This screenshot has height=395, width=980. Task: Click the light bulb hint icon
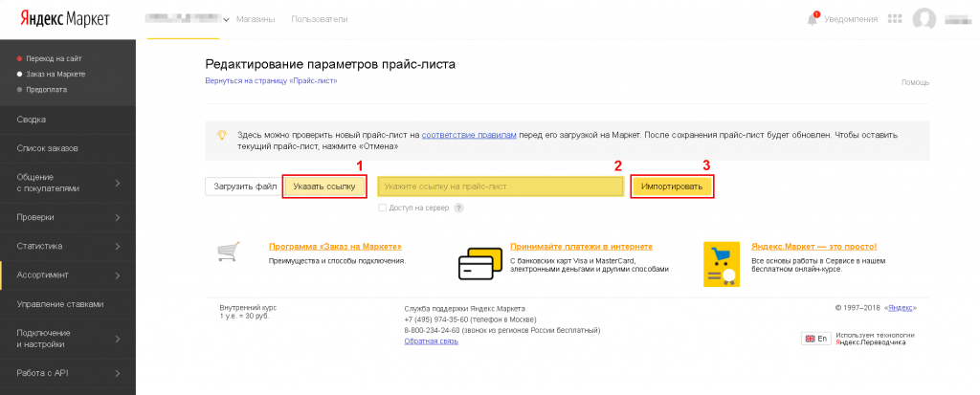(221, 134)
